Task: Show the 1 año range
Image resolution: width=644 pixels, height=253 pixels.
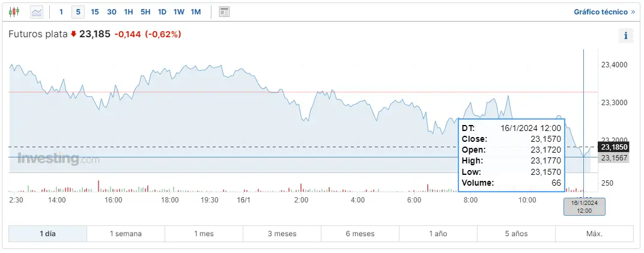Action: [x=438, y=234]
